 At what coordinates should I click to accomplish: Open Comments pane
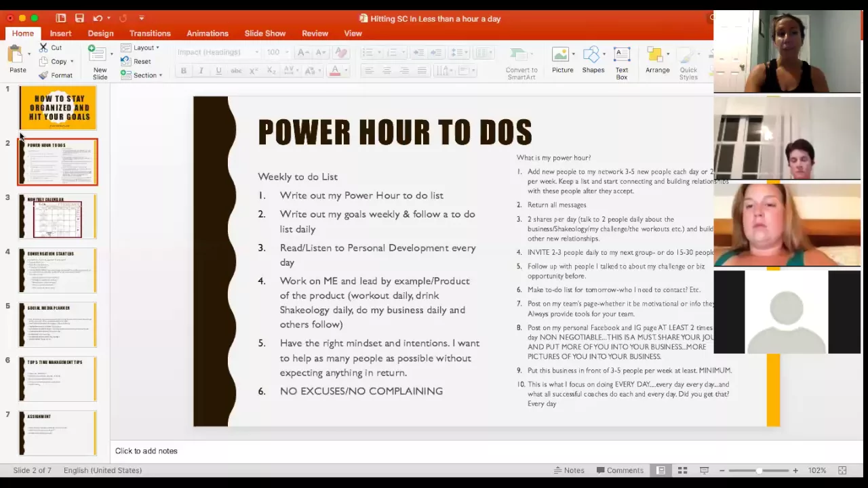pyautogui.click(x=620, y=470)
